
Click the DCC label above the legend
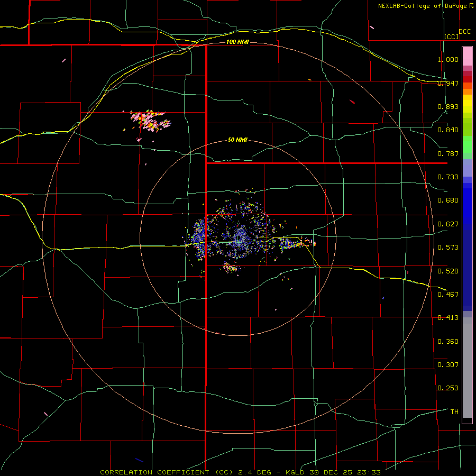pyautogui.click(x=464, y=32)
